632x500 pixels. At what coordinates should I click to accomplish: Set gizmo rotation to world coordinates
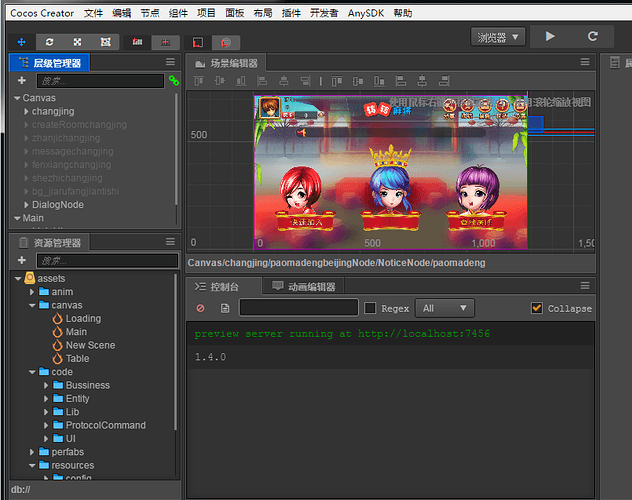(x=226, y=42)
